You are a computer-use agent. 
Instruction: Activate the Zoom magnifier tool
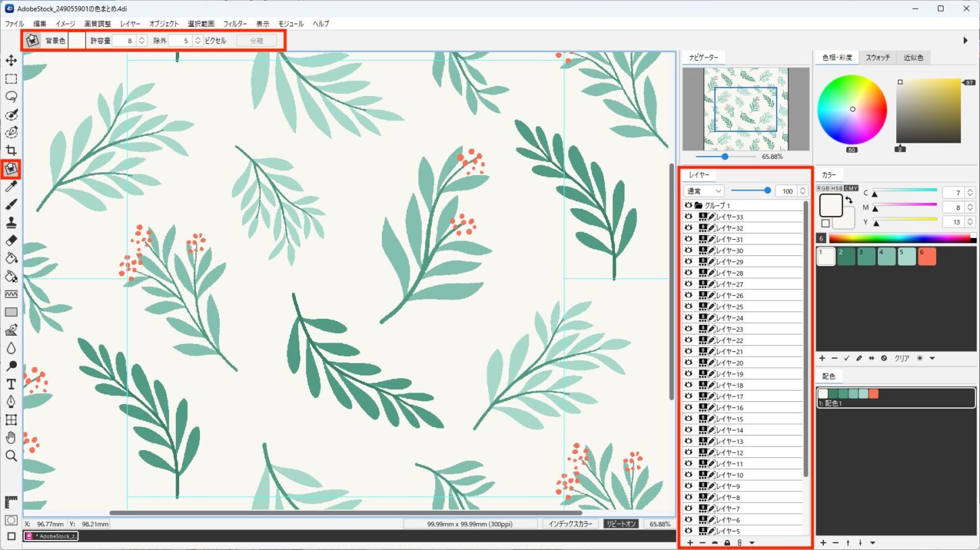click(11, 456)
